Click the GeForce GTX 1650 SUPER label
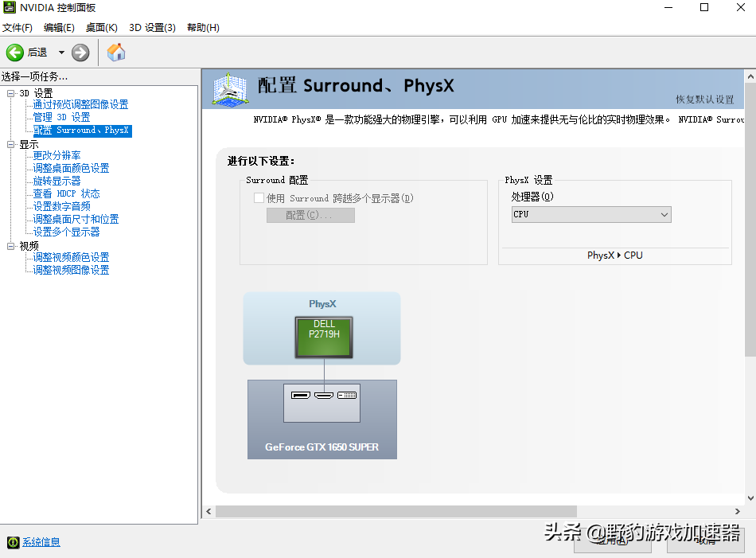The image size is (756, 558). coord(321,447)
